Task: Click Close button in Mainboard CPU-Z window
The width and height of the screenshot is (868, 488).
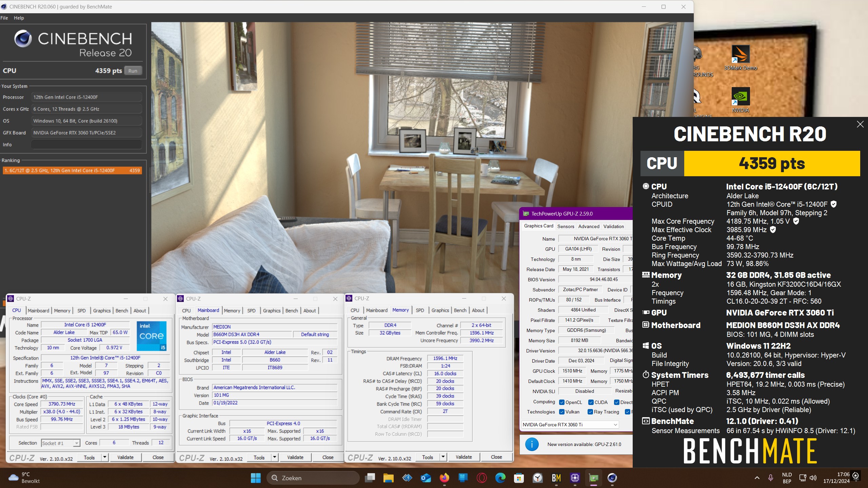Action: 328,457
